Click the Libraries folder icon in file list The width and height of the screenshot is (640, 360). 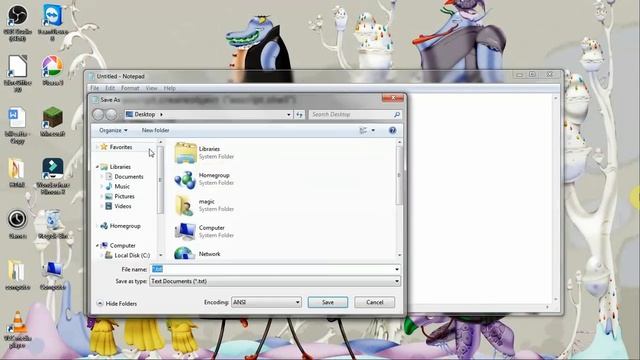(186, 153)
